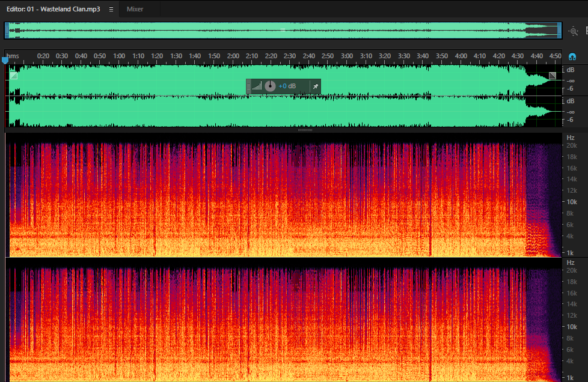Viewport: 588px width, 382px height.
Task: Click 20k on the lower spectrogram frequency scale
Action: 572,270
